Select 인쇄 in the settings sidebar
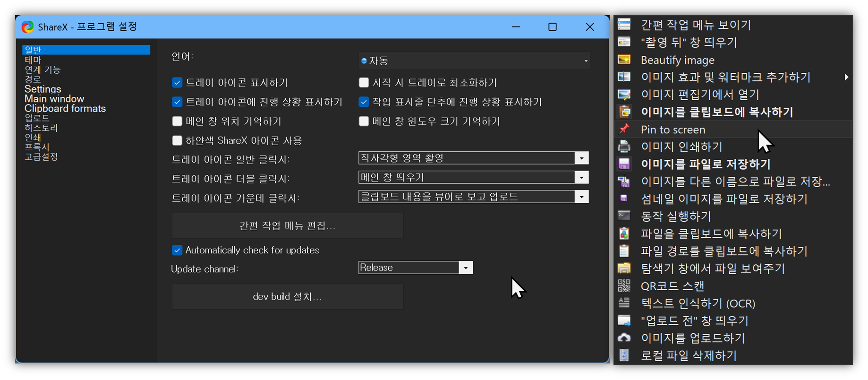868x380 pixels. [x=33, y=137]
